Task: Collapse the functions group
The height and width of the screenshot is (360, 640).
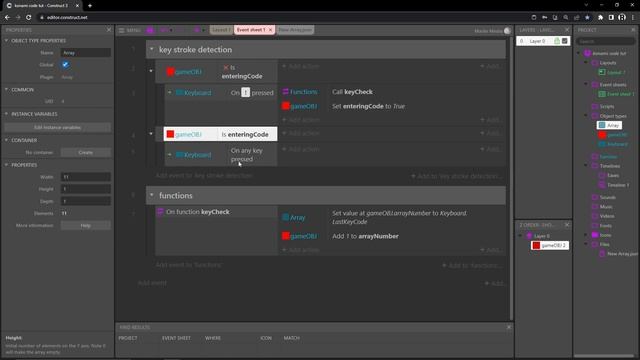Action: [x=151, y=195]
